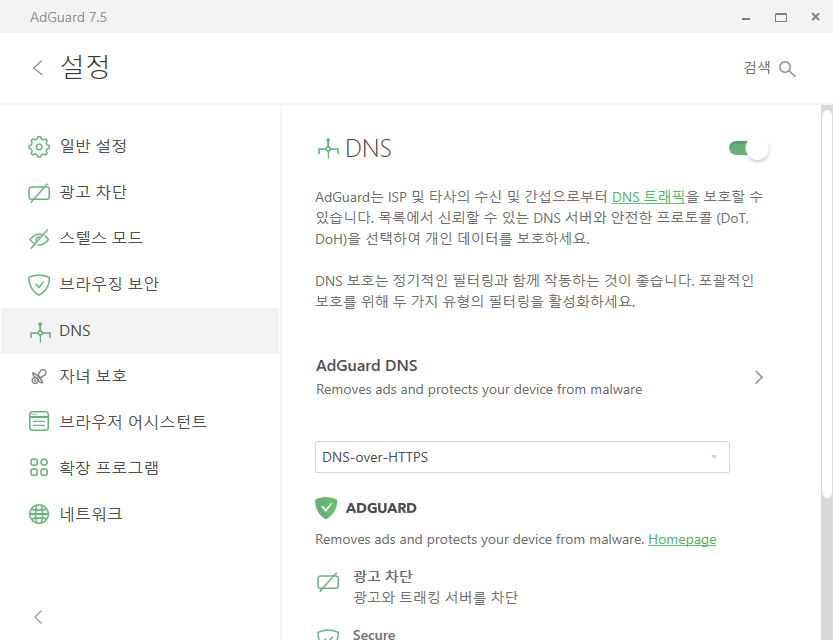Open the DNS 트래픽 link
This screenshot has width=833, height=640.
tap(648, 197)
